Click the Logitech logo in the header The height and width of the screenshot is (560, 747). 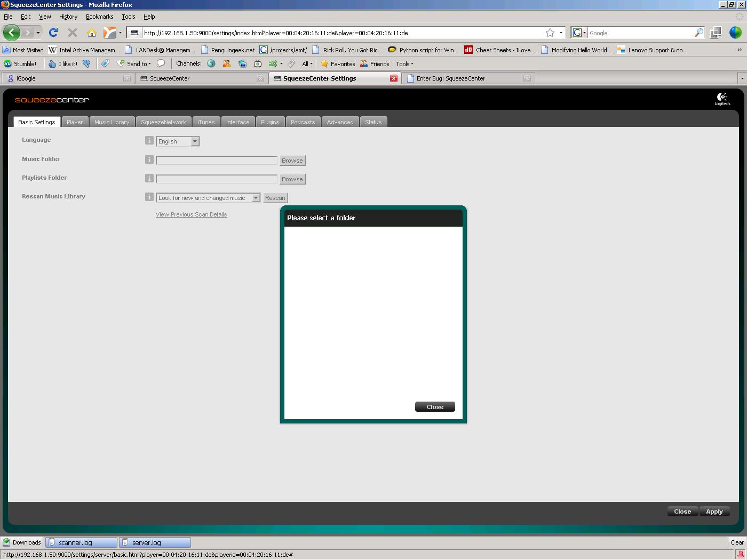pyautogui.click(x=722, y=99)
